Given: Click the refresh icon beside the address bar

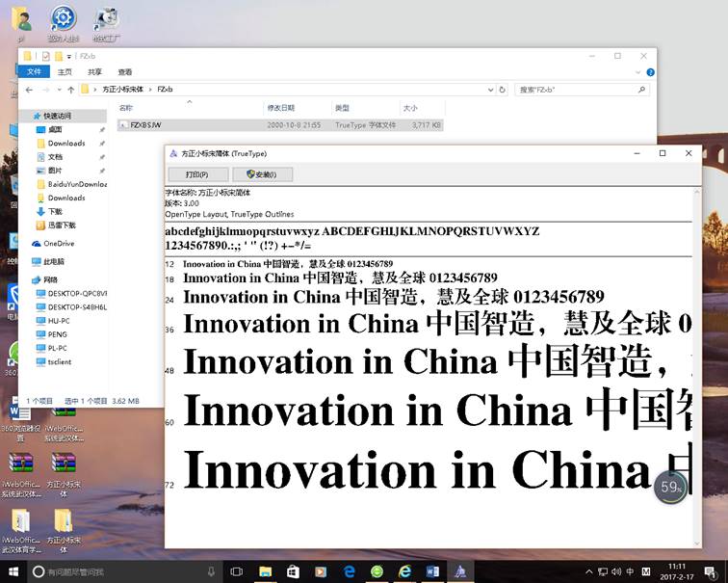Looking at the screenshot, I should tap(504, 90).
